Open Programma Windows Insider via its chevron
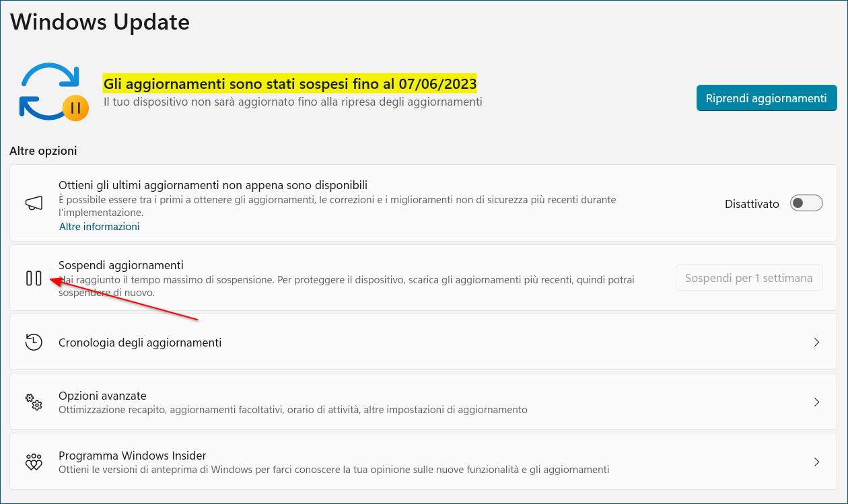848x504 pixels. pyautogui.click(x=816, y=462)
